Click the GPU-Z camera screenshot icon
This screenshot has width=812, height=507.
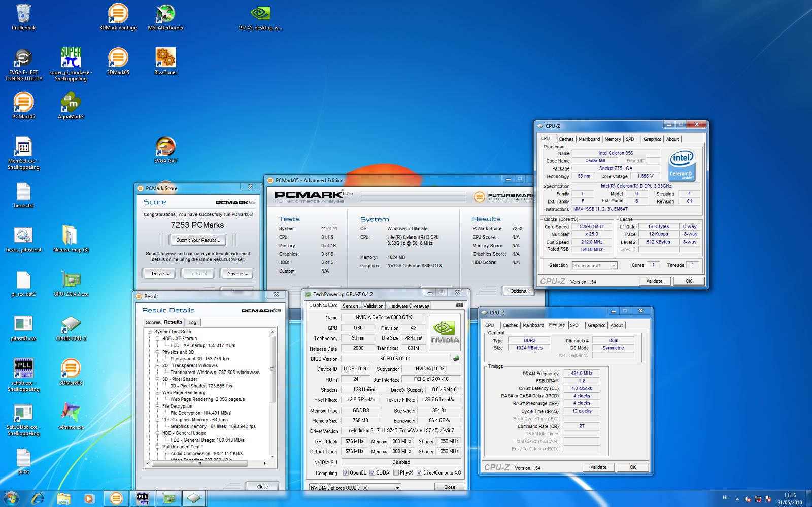tap(459, 305)
